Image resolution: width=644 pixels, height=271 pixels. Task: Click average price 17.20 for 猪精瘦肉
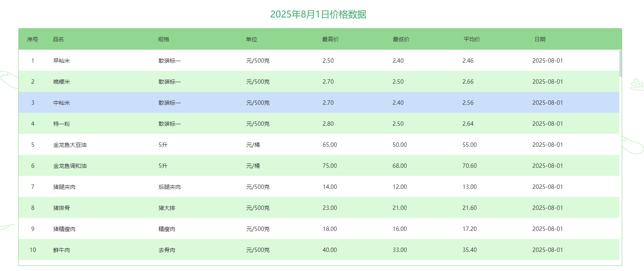tap(470, 229)
